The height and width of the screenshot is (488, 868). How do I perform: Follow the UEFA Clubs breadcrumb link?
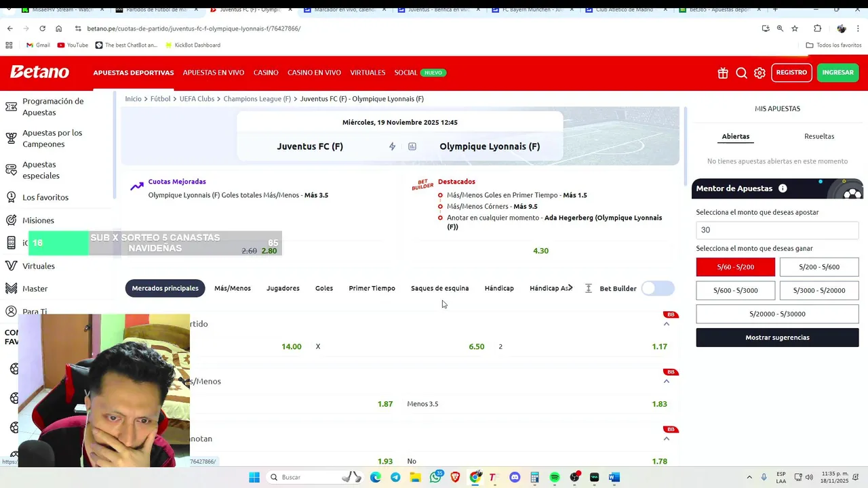[x=197, y=99]
